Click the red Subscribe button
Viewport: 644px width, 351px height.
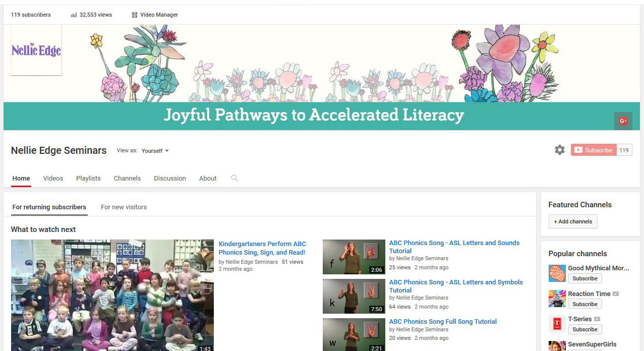point(594,150)
